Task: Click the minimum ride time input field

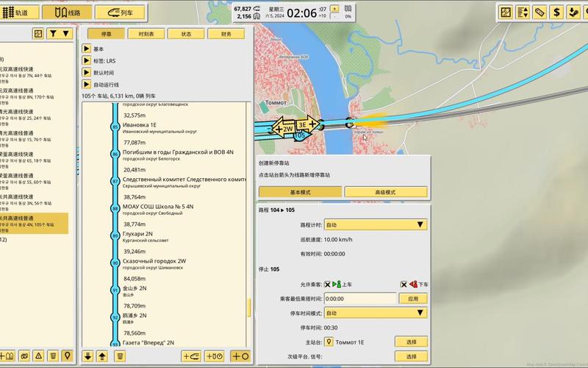Action: click(360, 299)
